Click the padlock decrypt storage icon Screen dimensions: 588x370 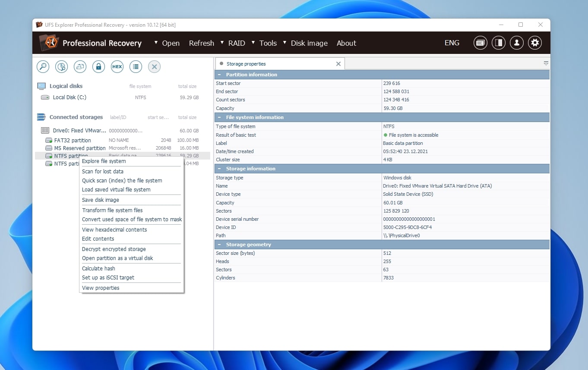(x=99, y=66)
